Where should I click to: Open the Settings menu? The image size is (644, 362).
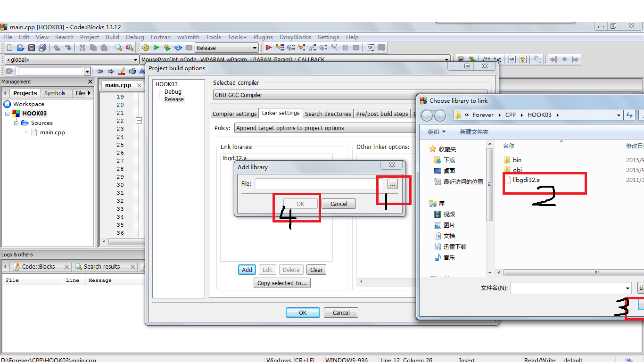pyautogui.click(x=328, y=37)
